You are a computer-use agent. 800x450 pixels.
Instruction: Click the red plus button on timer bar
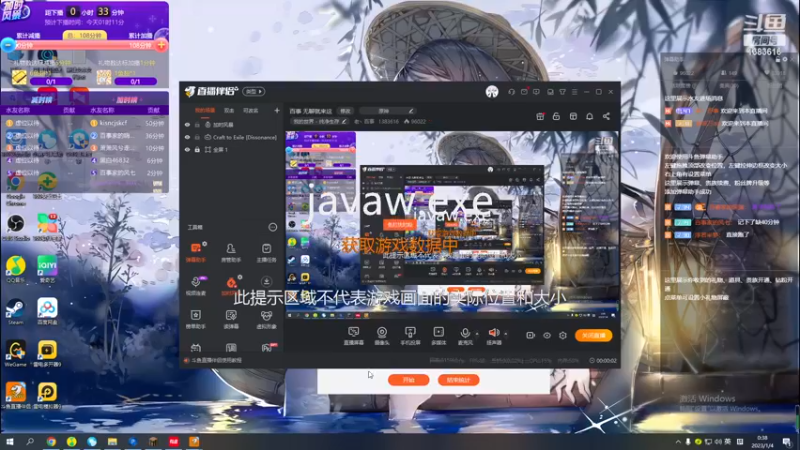point(162,45)
